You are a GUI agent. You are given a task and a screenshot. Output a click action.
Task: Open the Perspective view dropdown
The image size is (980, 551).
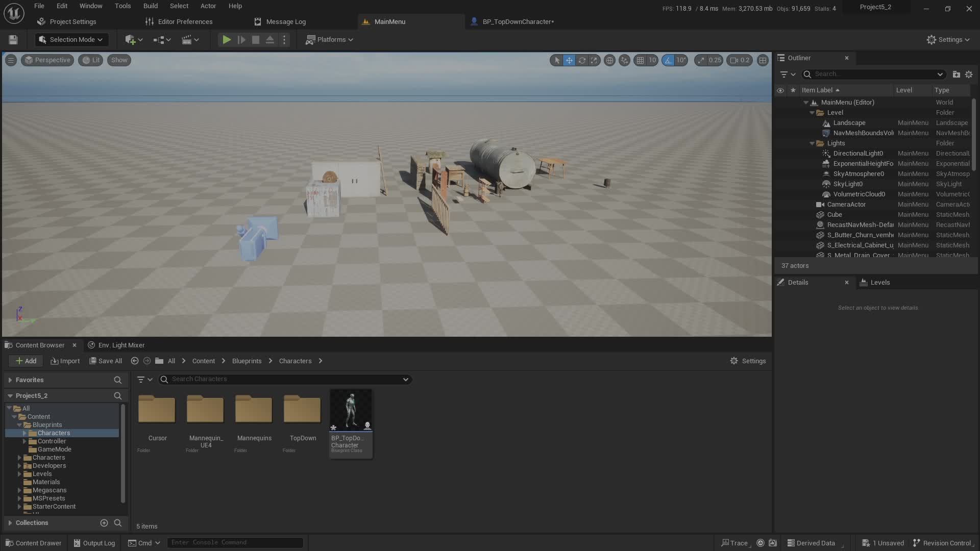click(47, 60)
